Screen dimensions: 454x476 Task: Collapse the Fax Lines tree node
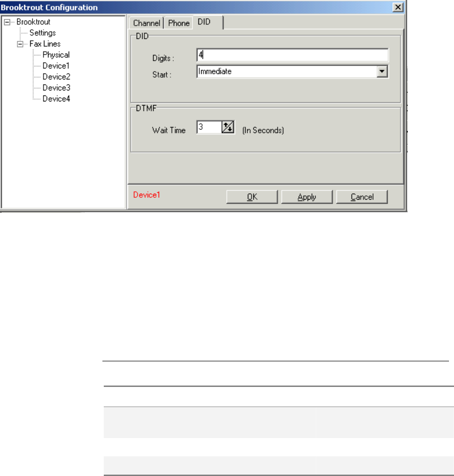point(20,44)
